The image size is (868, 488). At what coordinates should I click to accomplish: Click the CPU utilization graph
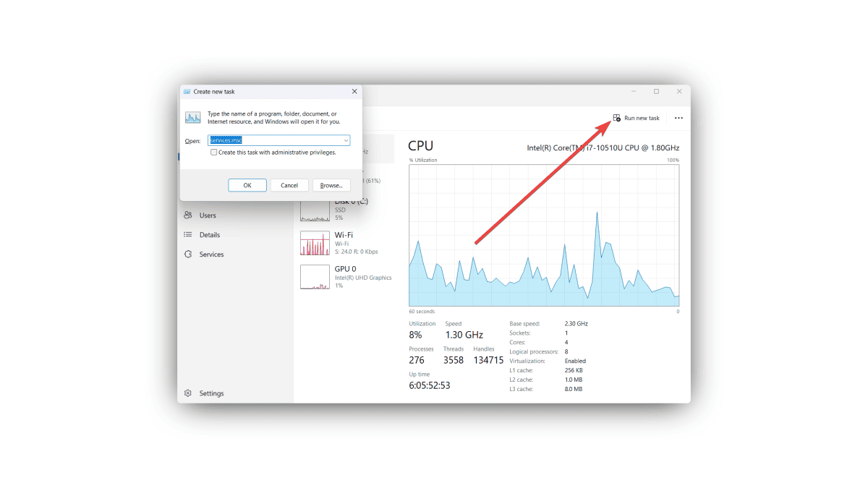[x=544, y=235]
